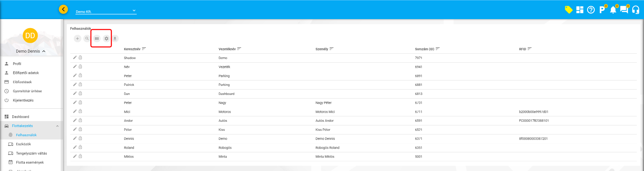
Task: Toggle lock icon for Miklos Minta
Action: (80, 156)
